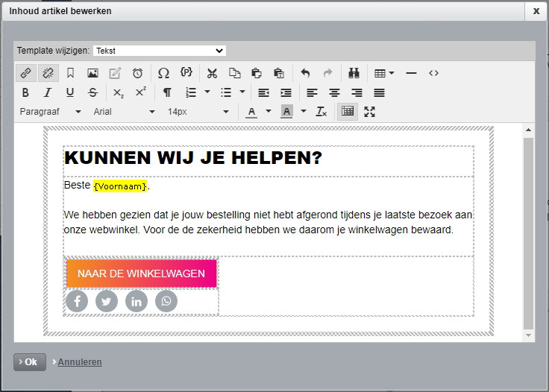Open the Template wijzigen dropdown

[160, 51]
